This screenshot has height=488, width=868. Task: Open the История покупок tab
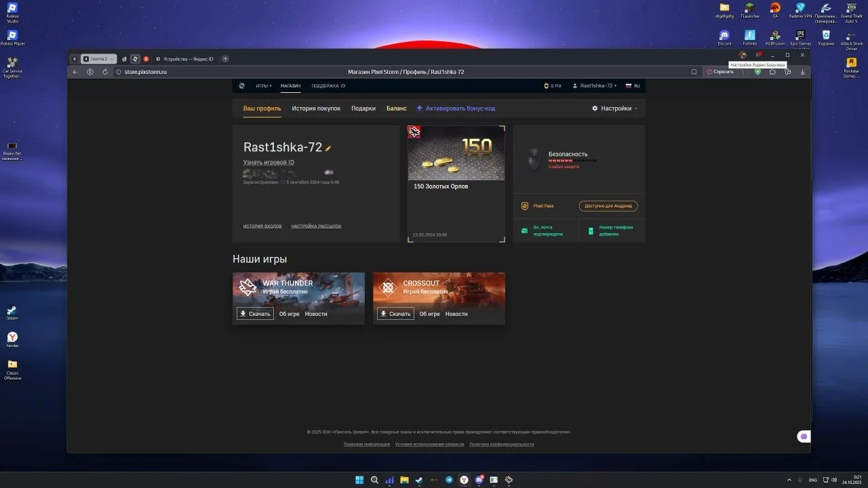click(316, 108)
